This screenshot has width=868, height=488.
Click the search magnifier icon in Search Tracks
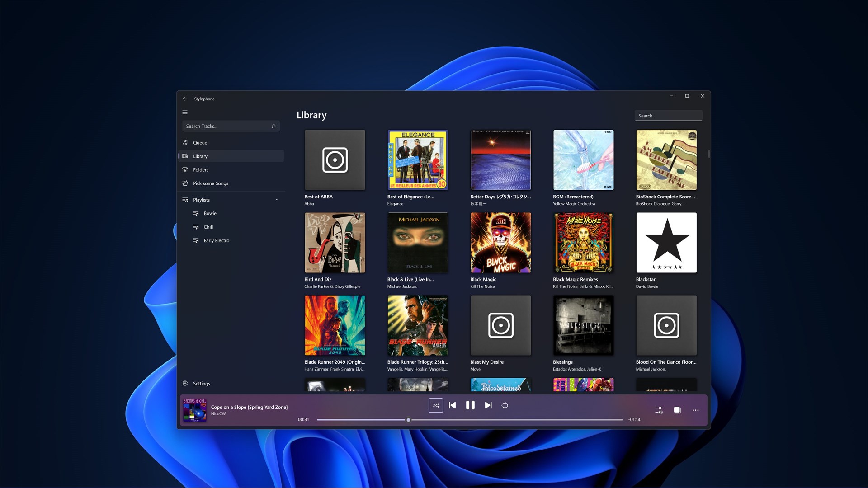click(x=274, y=126)
